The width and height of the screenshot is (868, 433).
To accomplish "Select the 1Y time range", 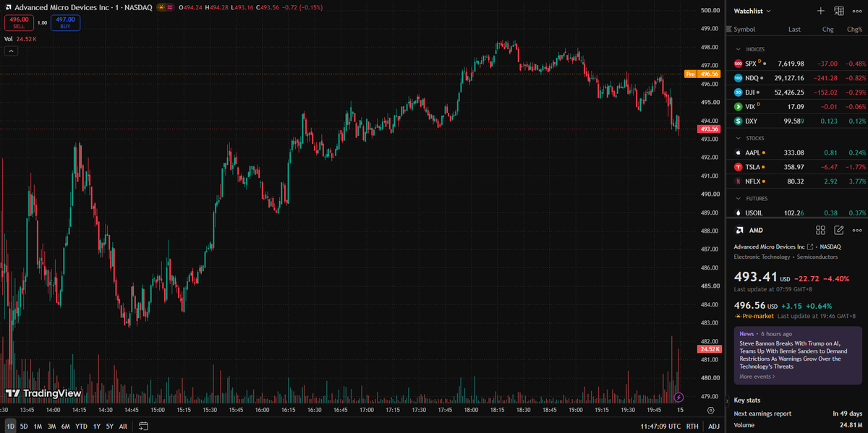I will 96,426.
